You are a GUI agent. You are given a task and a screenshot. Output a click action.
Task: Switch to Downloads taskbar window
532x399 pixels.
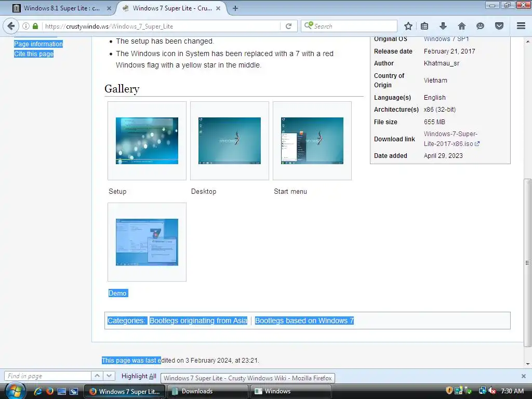coord(207,391)
